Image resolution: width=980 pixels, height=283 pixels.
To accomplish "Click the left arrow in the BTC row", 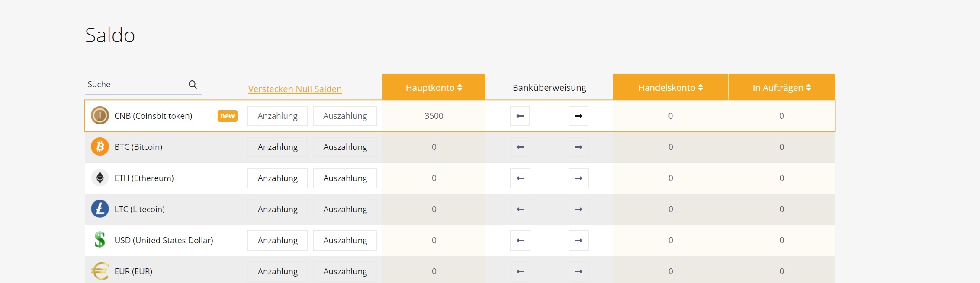I will point(520,147).
